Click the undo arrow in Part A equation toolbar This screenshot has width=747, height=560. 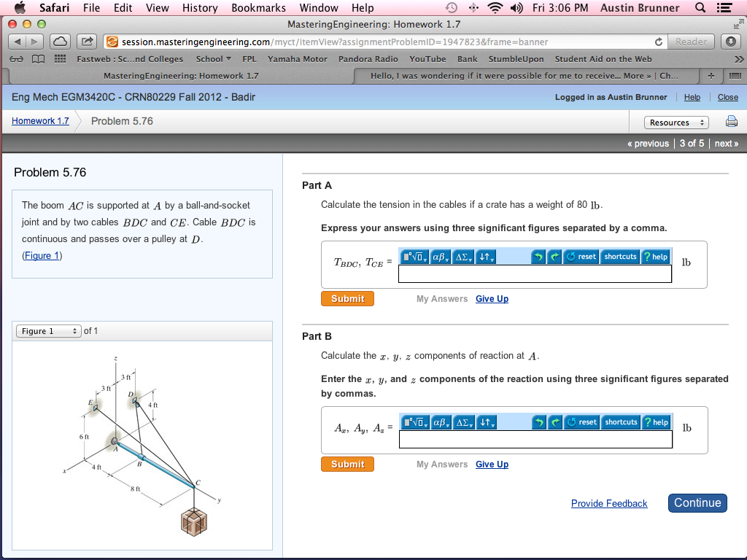[x=540, y=257]
